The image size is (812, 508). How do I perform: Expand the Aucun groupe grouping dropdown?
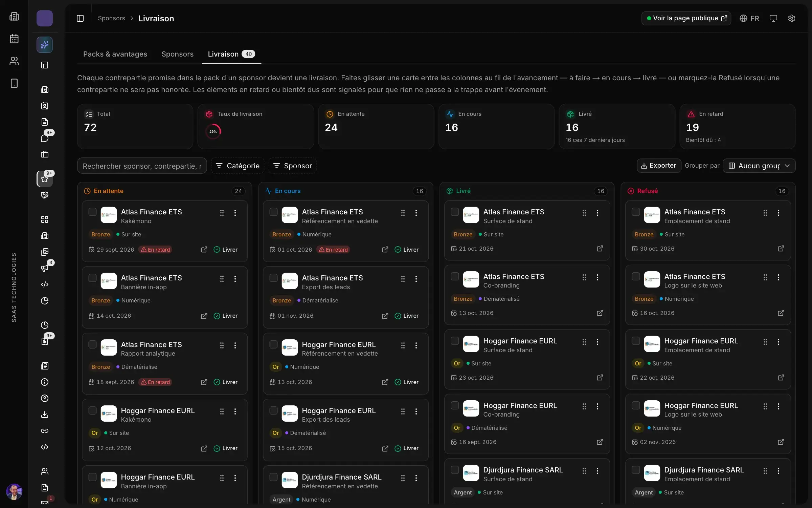click(x=759, y=166)
